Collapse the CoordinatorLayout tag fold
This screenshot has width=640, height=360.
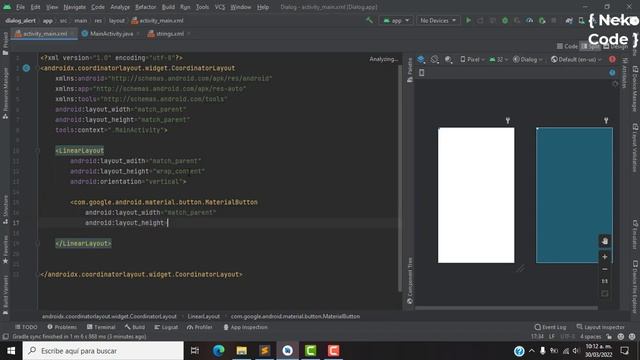(38, 68)
